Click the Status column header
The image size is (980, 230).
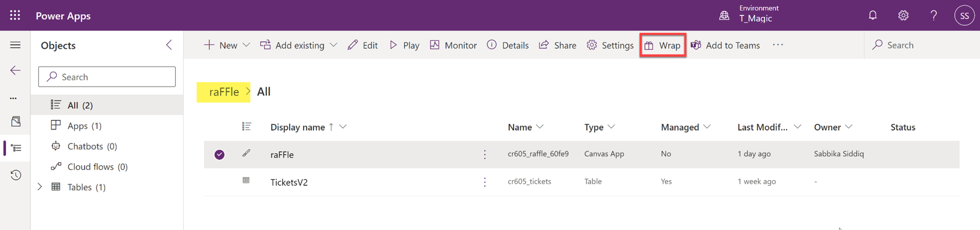point(903,127)
